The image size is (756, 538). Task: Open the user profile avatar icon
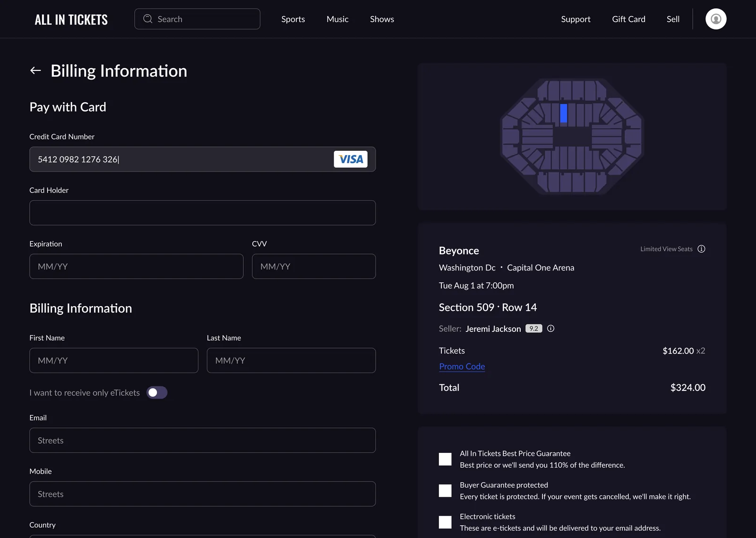coord(716,19)
